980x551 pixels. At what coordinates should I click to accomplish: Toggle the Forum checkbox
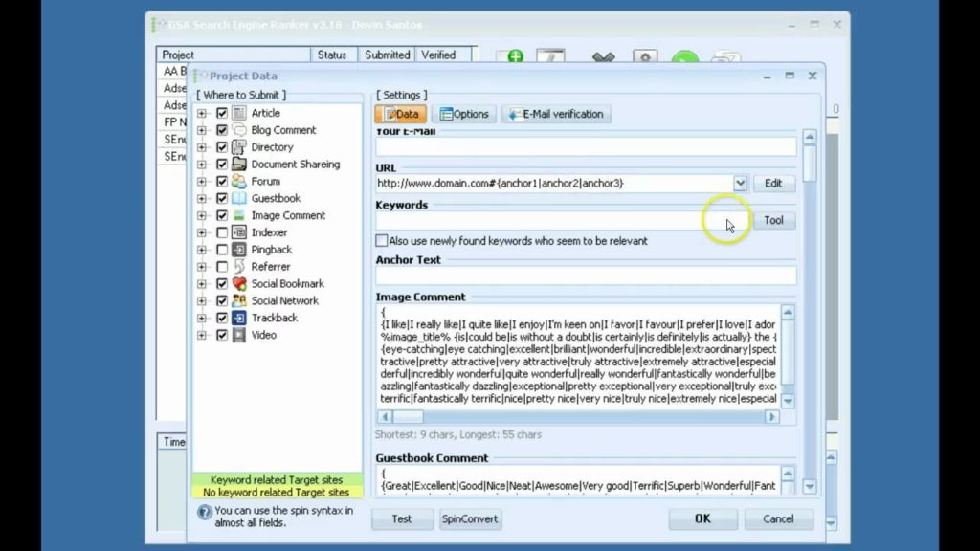pyautogui.click(x=222, y=181)
